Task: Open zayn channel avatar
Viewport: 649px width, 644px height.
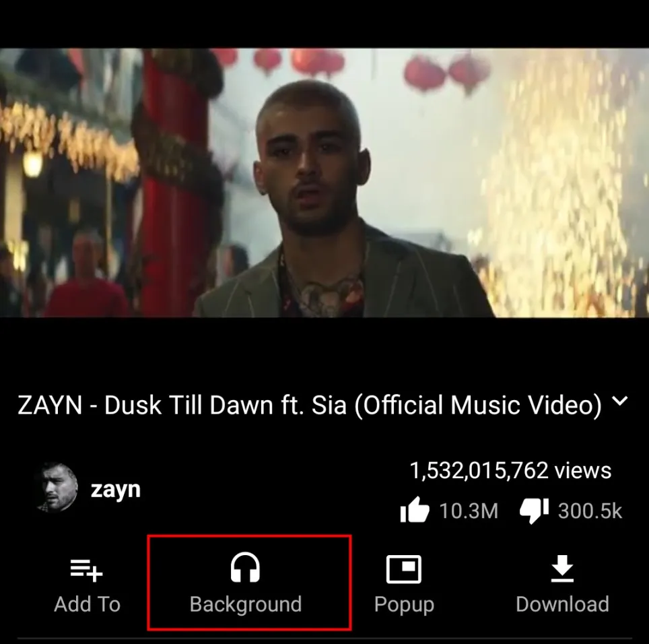Action: pos(57,488)
